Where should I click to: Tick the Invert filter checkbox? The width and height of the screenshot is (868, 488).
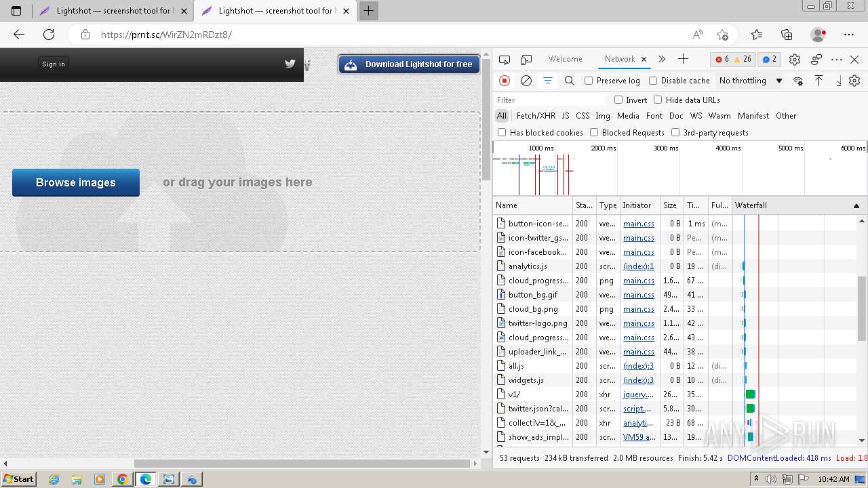(x=618, y=100)
